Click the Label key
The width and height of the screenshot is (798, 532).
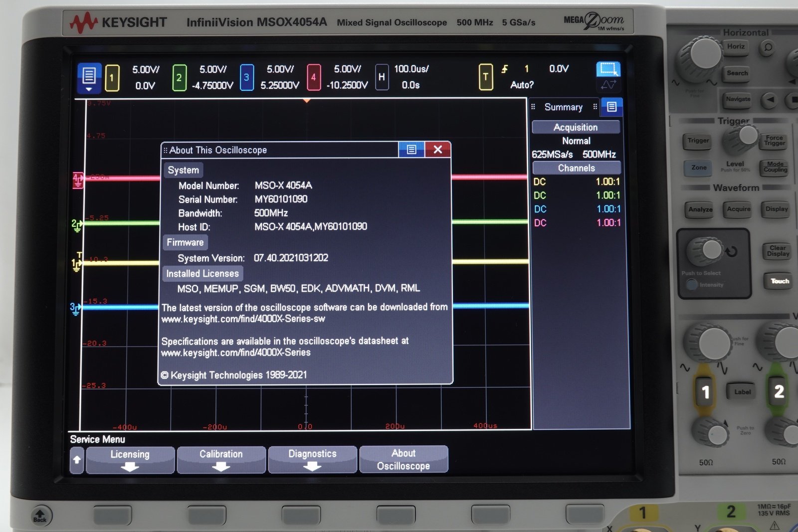(742, 392)
